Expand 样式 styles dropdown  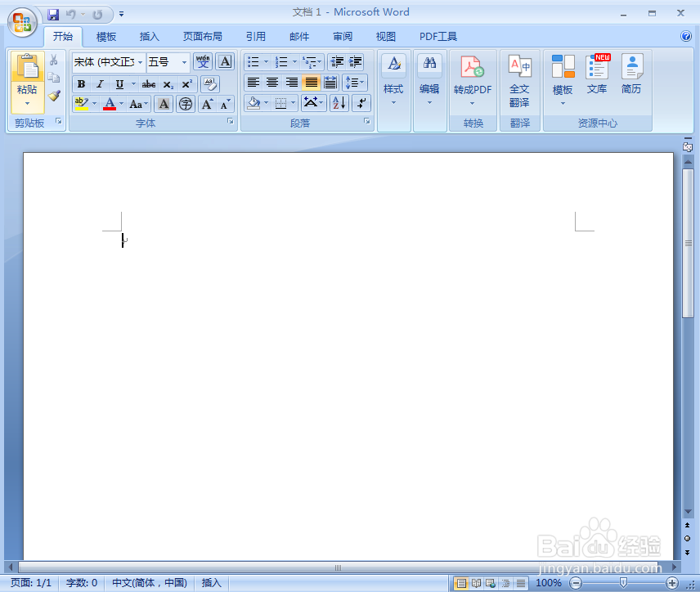(x=393, y=103)
